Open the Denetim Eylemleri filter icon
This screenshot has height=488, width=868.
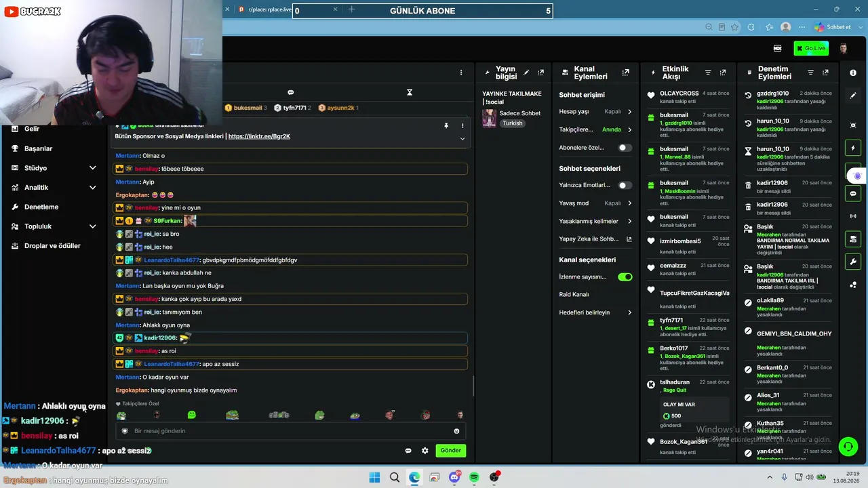[810, 73]
